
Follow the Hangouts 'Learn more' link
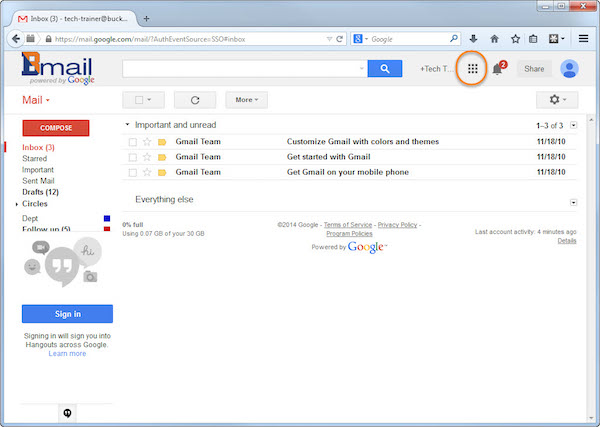67,354
